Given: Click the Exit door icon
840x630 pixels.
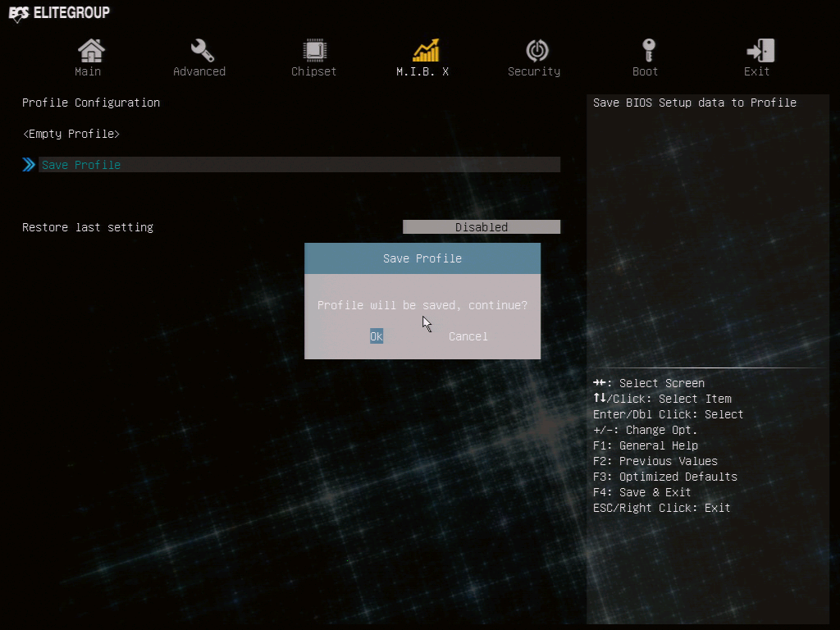Looking at the screenshot, I should point(760,50).
